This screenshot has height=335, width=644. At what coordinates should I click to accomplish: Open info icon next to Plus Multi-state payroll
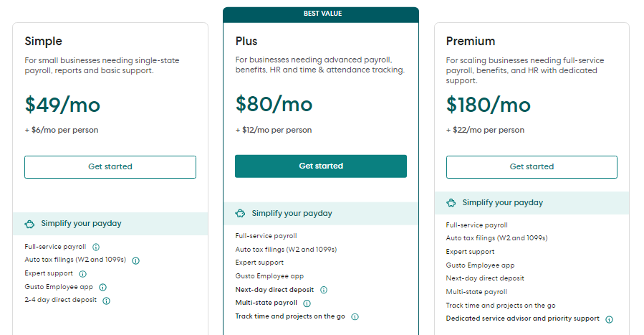pyautogui.click(x=307, y=303)
